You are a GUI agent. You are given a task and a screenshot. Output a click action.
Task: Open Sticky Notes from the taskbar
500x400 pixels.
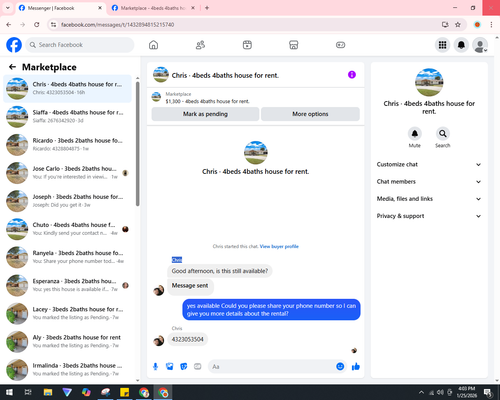click(125, 392)
